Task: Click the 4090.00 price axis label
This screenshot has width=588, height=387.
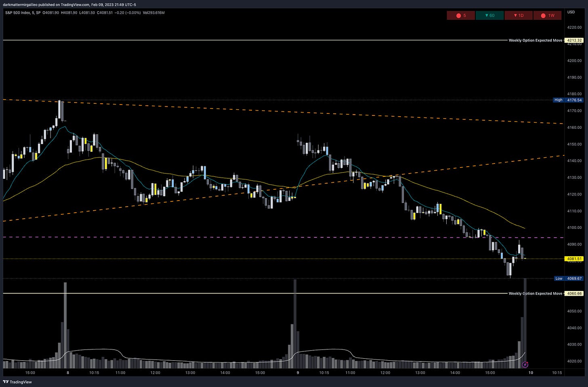Action: [574, 244]
